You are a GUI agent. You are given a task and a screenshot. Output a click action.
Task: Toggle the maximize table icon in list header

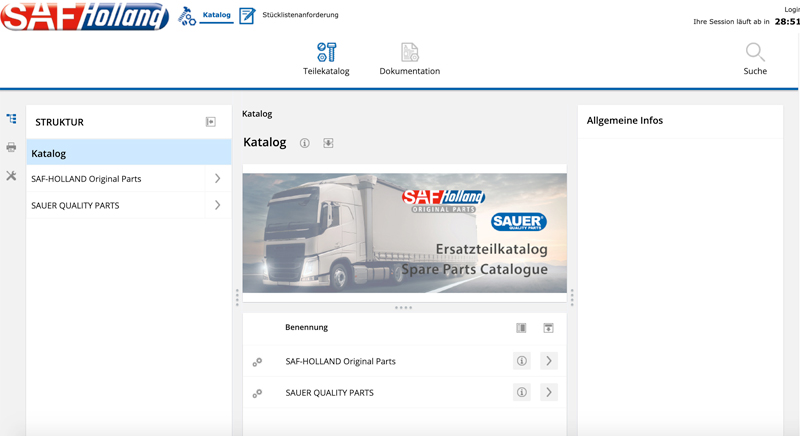[x=548, y=328]
